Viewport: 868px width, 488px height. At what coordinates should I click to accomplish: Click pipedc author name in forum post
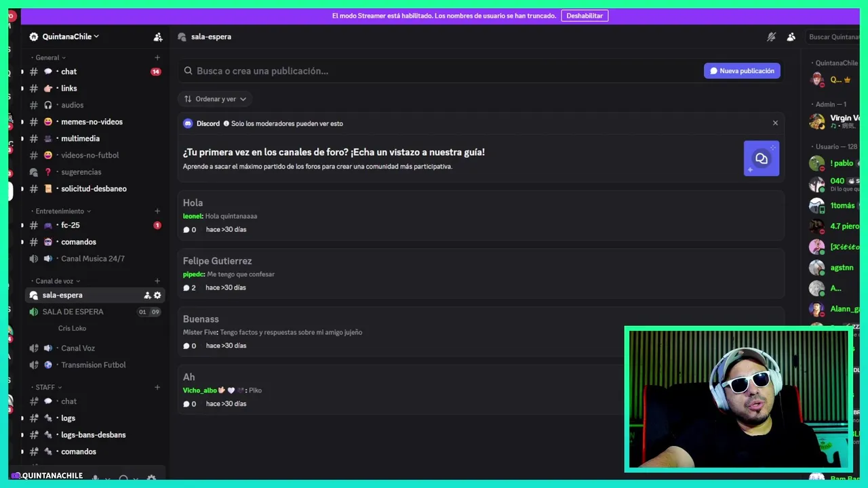coord(193,274)
